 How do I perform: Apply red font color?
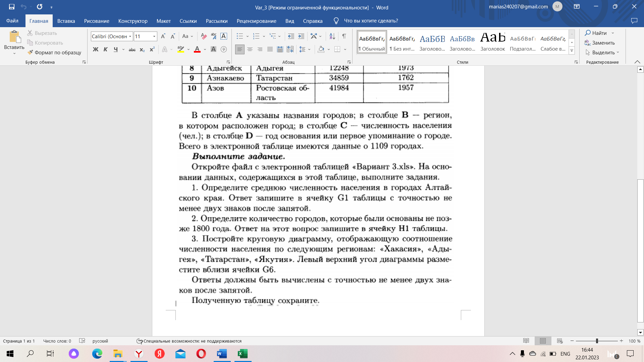(x=197, y=50)
